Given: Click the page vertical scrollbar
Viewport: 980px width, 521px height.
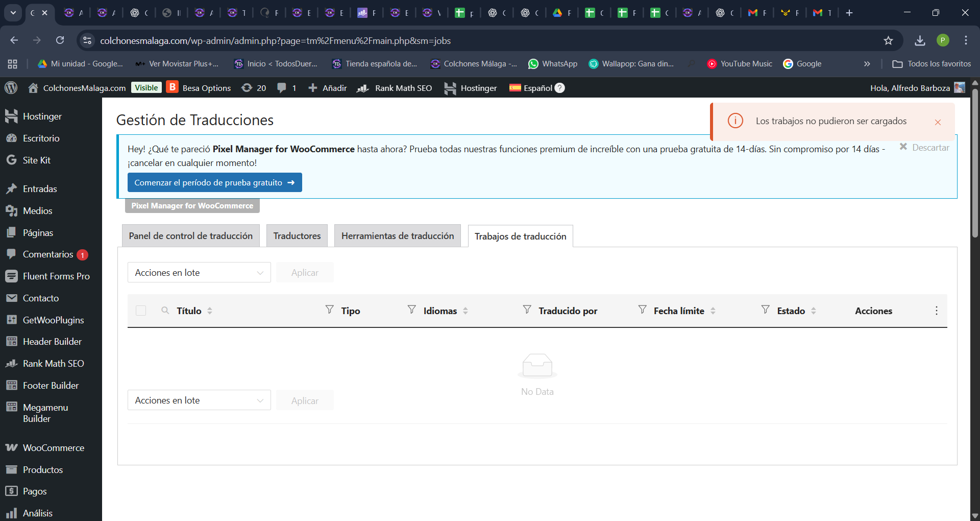Looking at the screenshot, I should tap(975, 163).
